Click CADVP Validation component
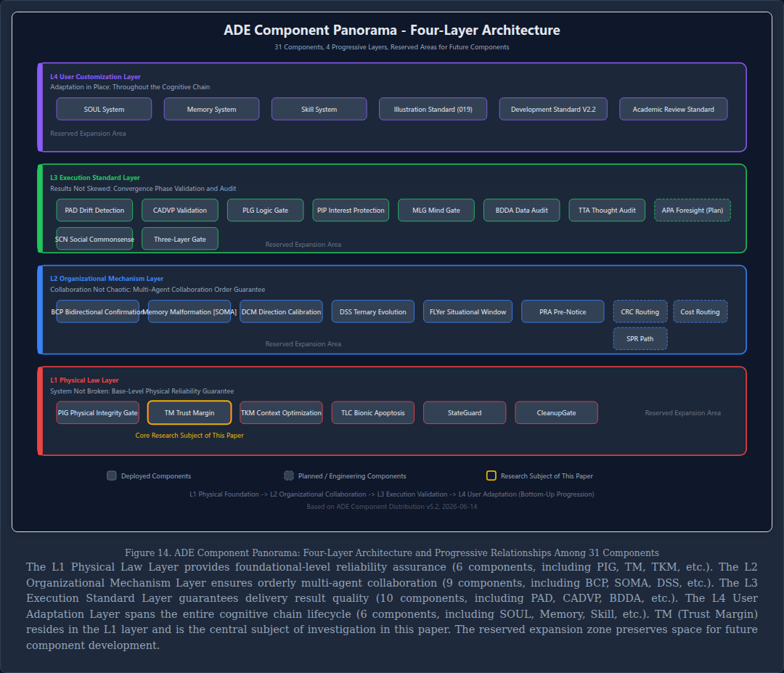This screenshot has width=784, height=673. [180, 210]
